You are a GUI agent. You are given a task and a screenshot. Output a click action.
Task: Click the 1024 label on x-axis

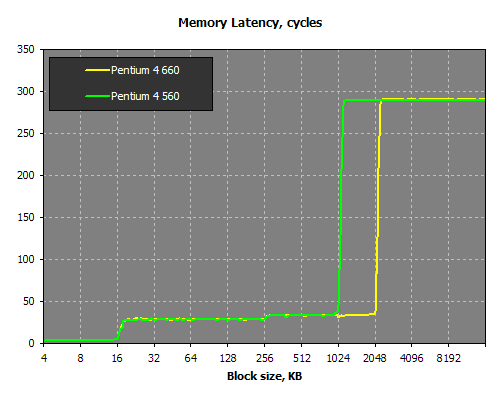pos(338,358)
